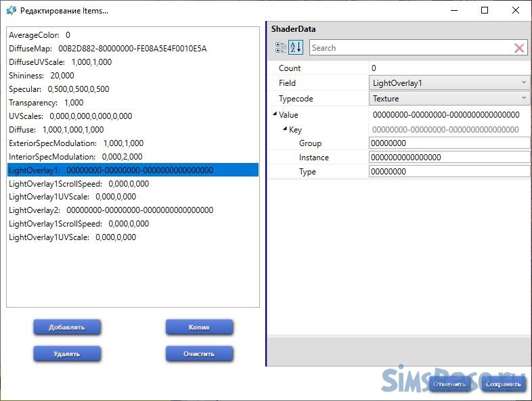
Task: Click the Добавлять button
Action: point(67,327)
